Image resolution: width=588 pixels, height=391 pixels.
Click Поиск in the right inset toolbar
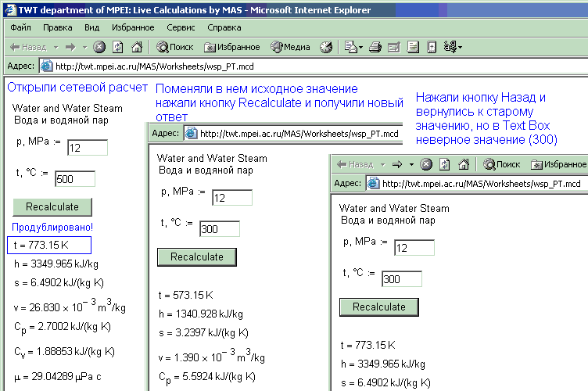(502, 164)
